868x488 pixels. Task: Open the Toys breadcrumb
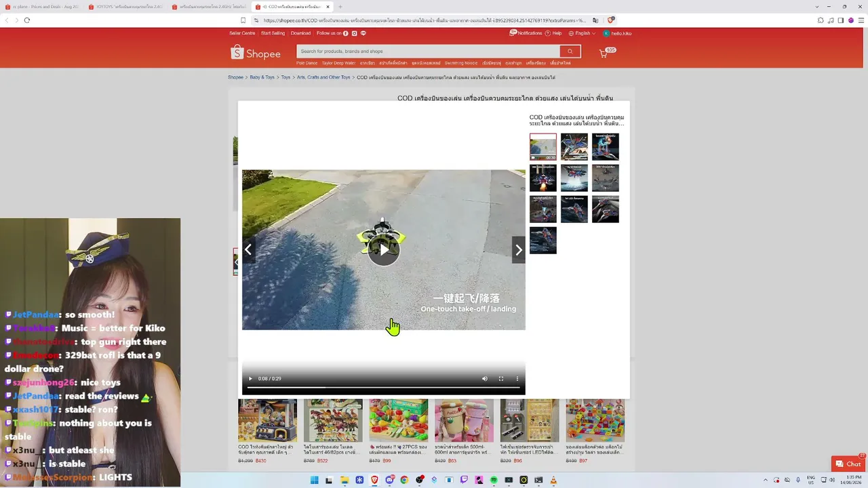pyautogui.click(x=285, y=77)
